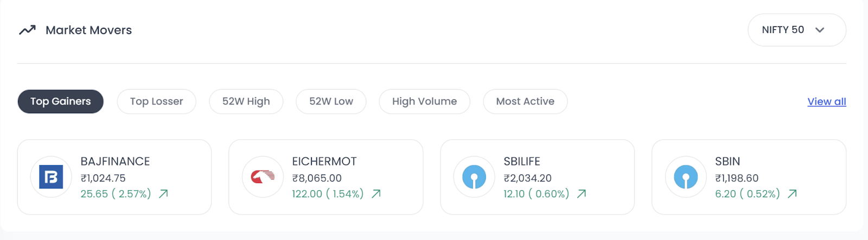Click EICHERMOT green up-arrow icon
The width and height of the screenshot is (868, 240).
[x=376, y=193]
